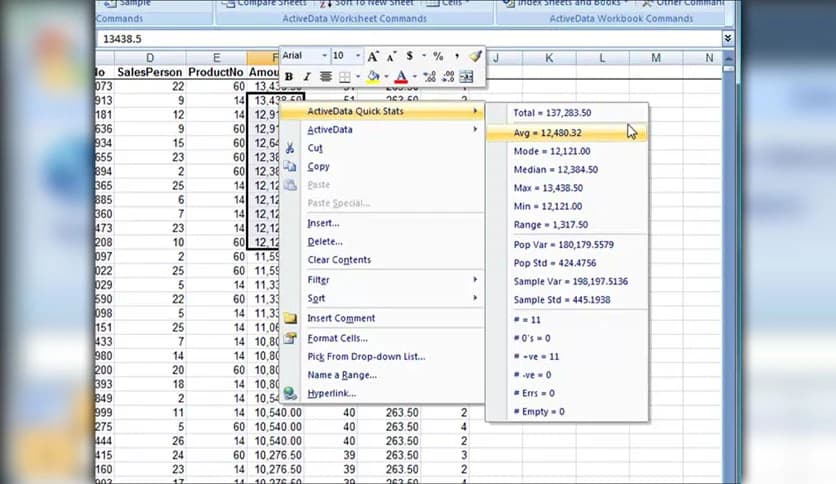
Task: Click the Shrink Font icon in mini toolbar
Action: tap(392, 56)
